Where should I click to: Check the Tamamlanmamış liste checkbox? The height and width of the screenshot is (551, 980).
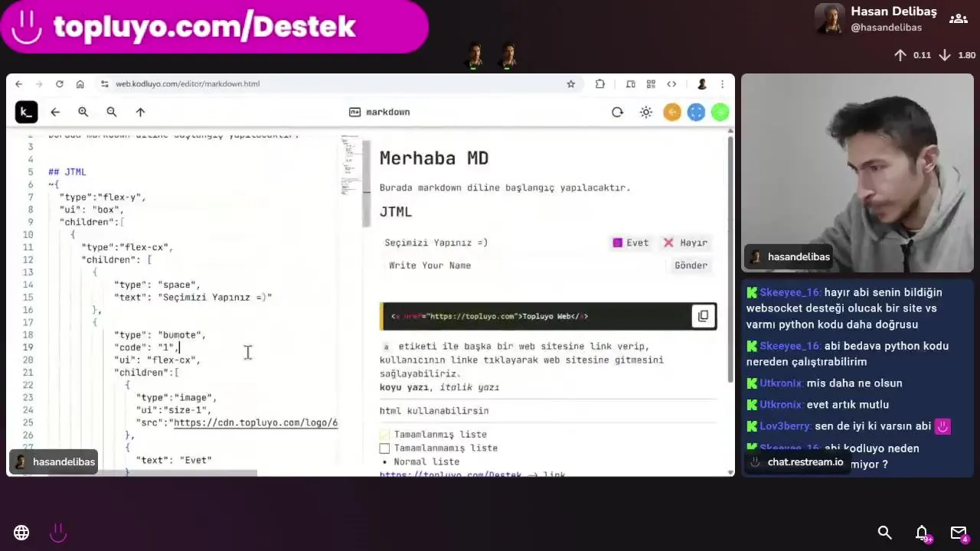point(384,448)
